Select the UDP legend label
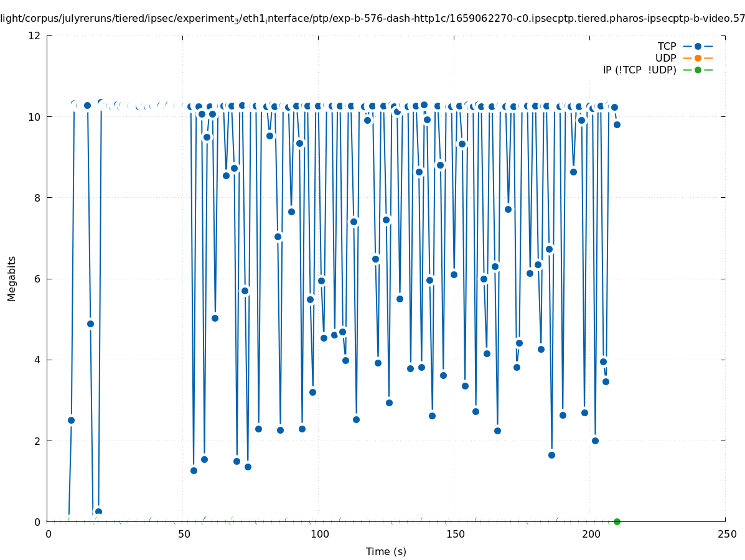 pyautogui.click(x=665, y=58)
